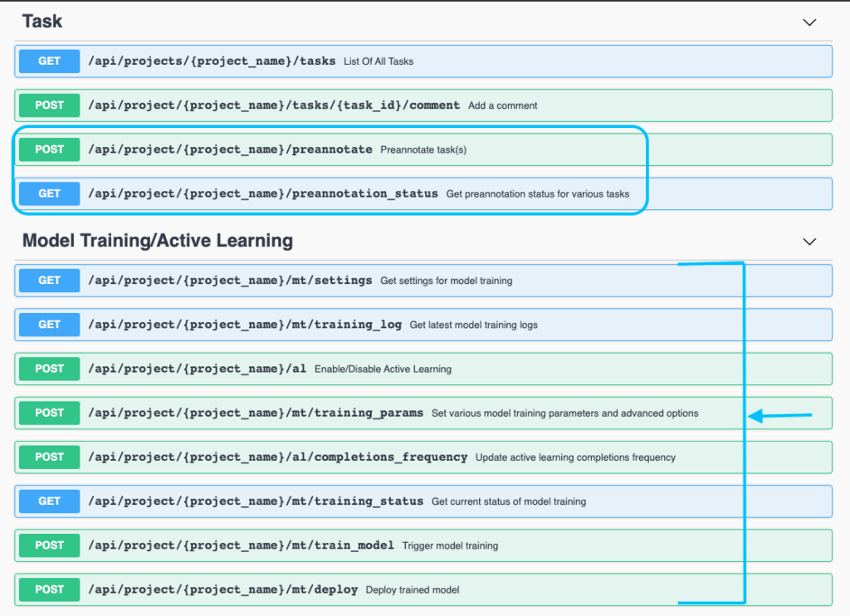
Task: Click the POST badge on preannotate endpoint
Action: pyautogui.click(x=47, y=149)
